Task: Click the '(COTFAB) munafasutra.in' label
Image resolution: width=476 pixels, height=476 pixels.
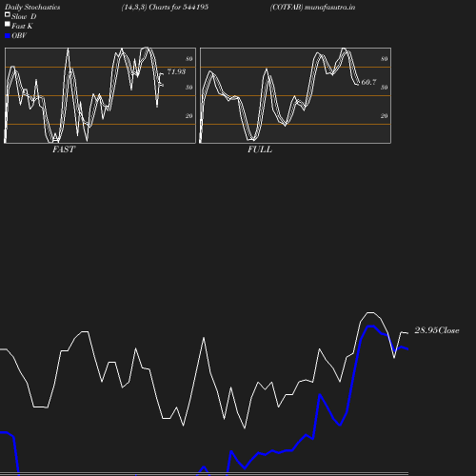Action: click(312, 8)
